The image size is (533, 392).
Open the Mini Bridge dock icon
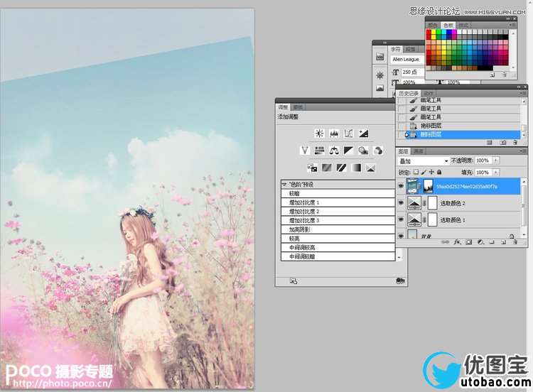point(379,57)
